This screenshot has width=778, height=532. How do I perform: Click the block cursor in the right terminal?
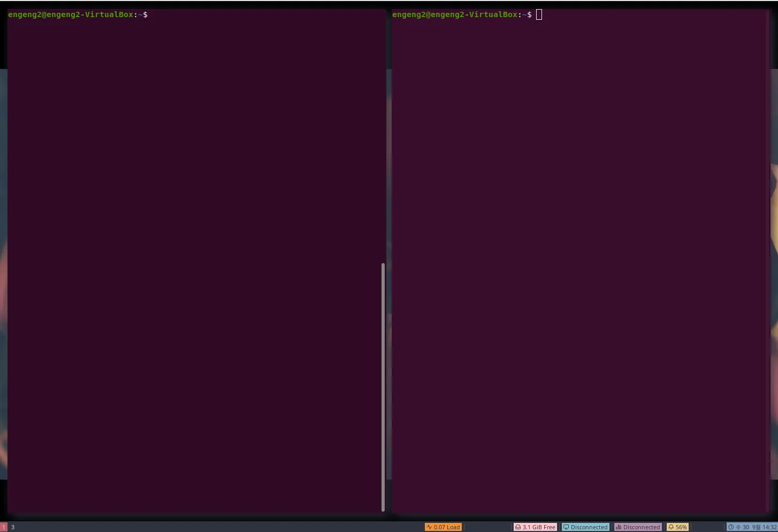(539, 14)
